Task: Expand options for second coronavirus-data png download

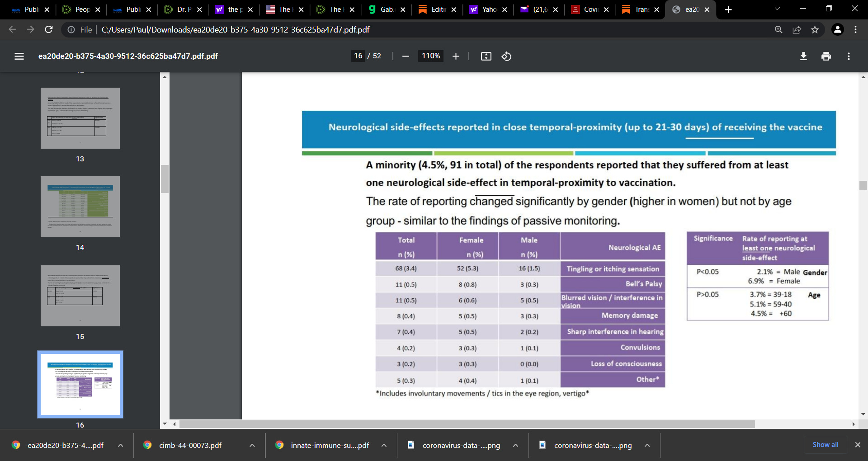Action: (647, 445)
